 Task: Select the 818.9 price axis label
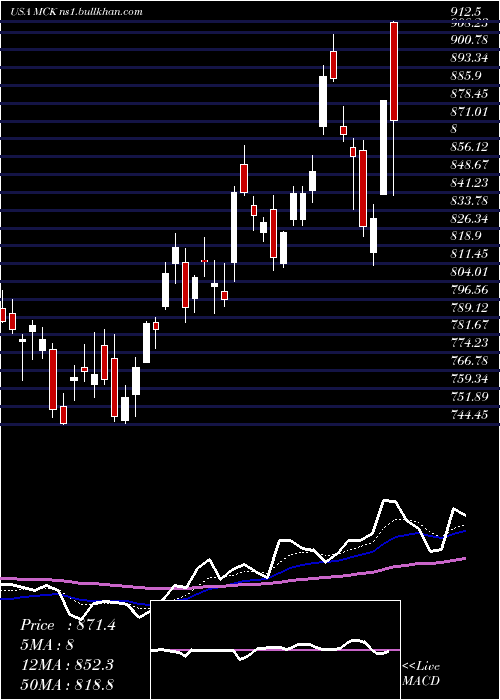click(x=466, y=236)
